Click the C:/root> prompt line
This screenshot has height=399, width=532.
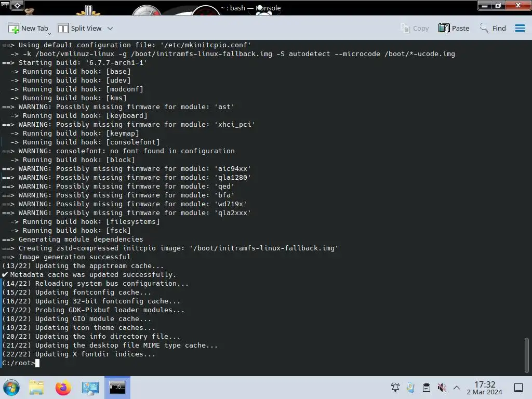pos(19,363)
